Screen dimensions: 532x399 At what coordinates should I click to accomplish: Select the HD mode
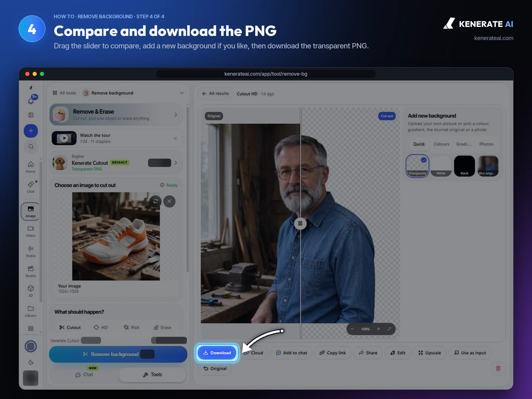pyautogui.click(x=101, y=328)
